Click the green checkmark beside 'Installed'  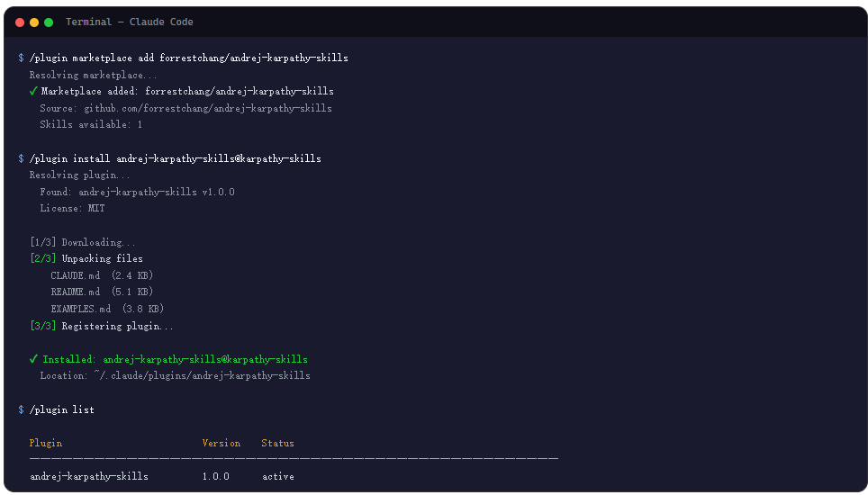tap(33, 359)
